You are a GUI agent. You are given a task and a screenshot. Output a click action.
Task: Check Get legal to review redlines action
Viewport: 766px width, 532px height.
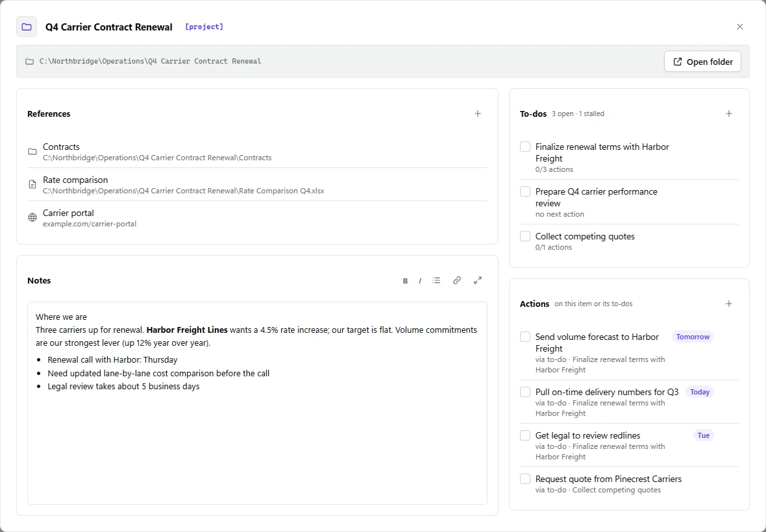pyautogui.click(x=525, y=435)
